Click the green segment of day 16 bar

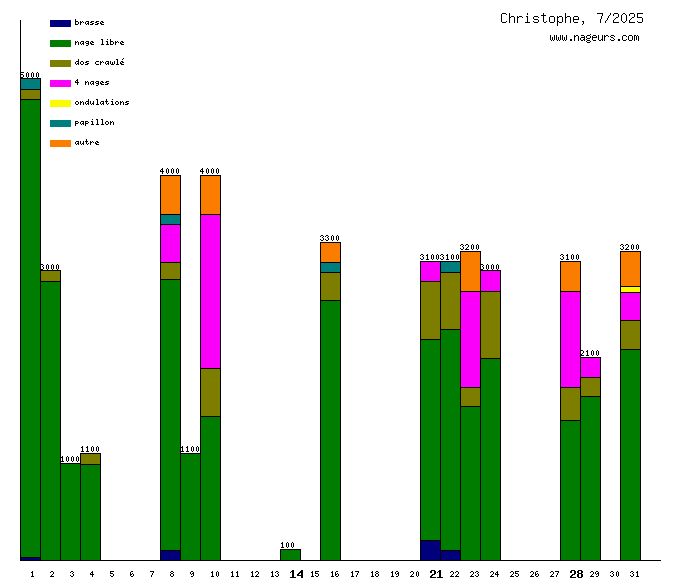[x=330, y=430]
